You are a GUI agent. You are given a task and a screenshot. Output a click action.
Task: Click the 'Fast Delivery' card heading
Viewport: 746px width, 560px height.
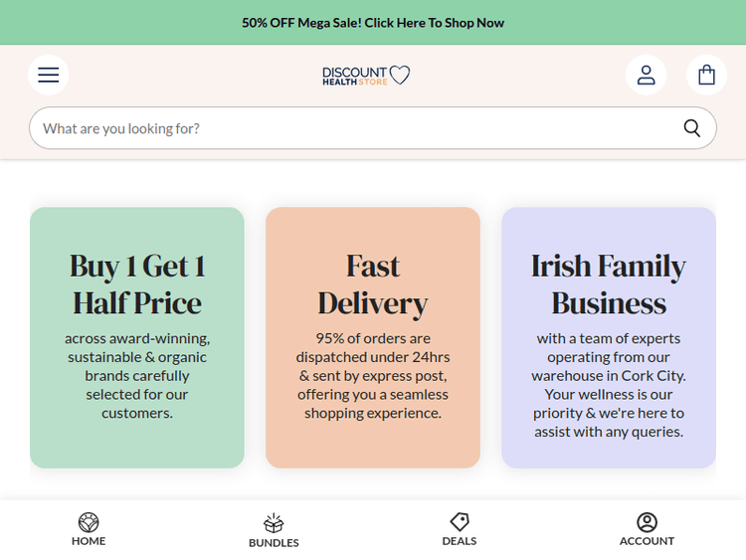(x=373, y=284)
